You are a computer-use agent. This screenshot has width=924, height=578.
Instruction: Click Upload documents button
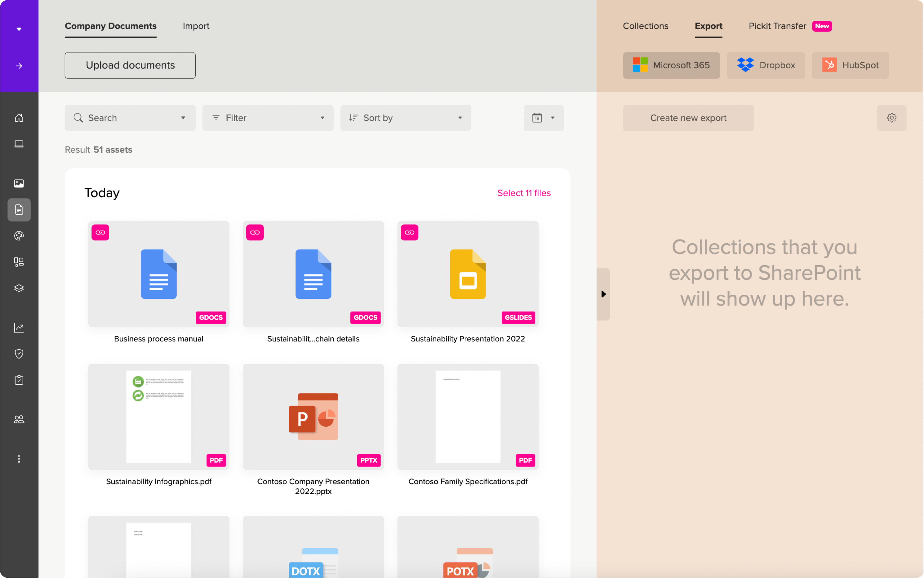(x=131, y=65)
